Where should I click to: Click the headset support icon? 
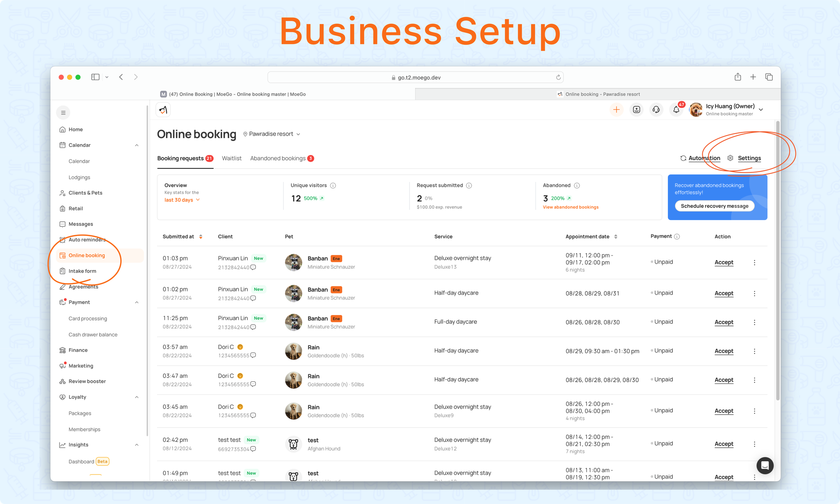click(656, 110)
